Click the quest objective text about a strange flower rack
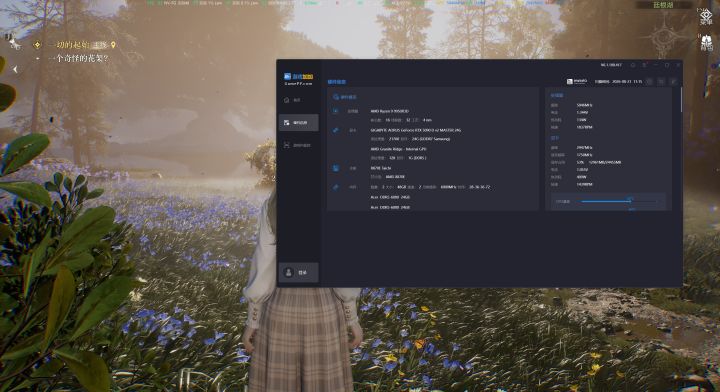720x392 pixels. pos(78,59)
